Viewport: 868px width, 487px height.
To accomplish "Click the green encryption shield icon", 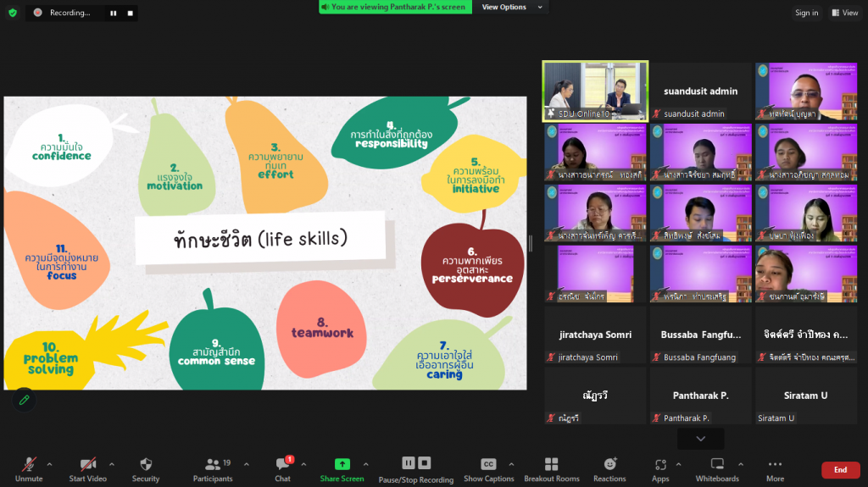I will point(12,13).
